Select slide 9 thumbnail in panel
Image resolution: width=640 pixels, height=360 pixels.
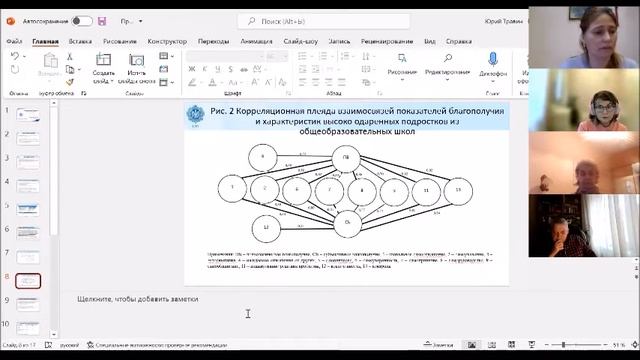tap(28, 304)
